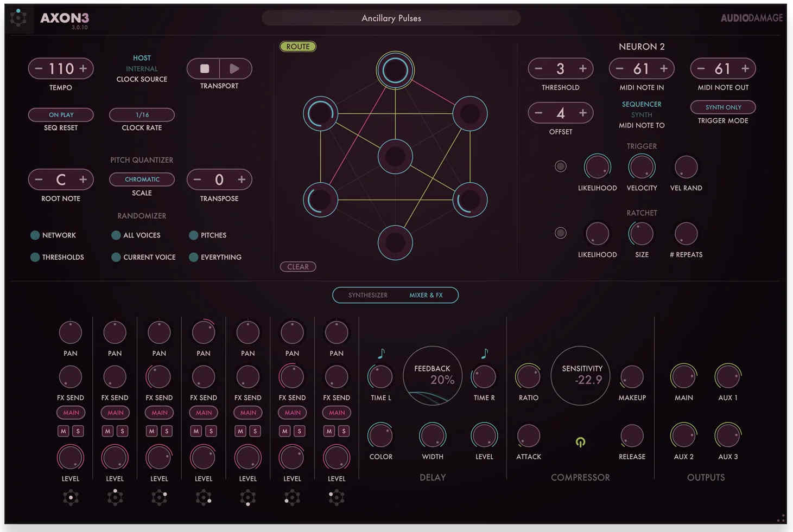Increase the tempo with the plus button
Image resolution: width=793 pixels, height=532 pixels.
pos(83,69)
